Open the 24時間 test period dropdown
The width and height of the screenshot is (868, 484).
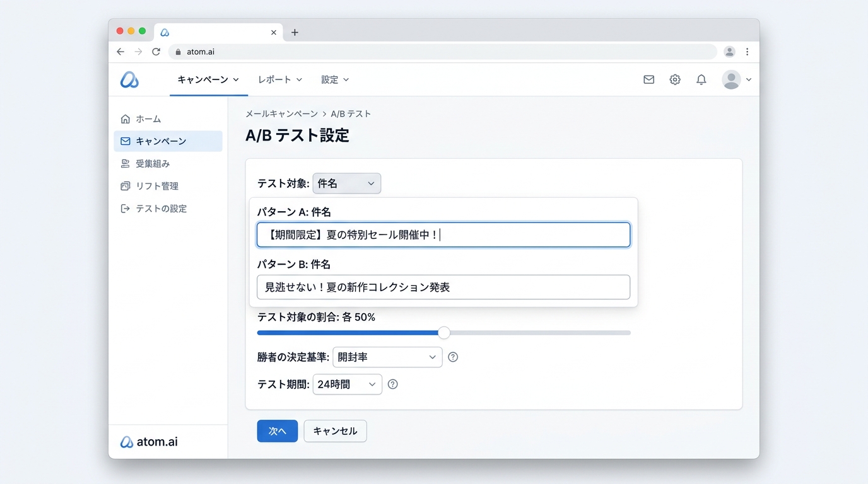coord(347,384)
